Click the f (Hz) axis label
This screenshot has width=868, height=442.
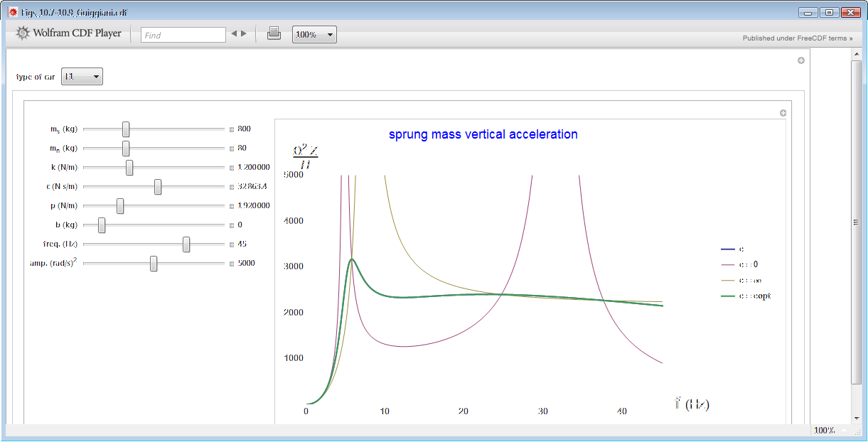point(692,404)
